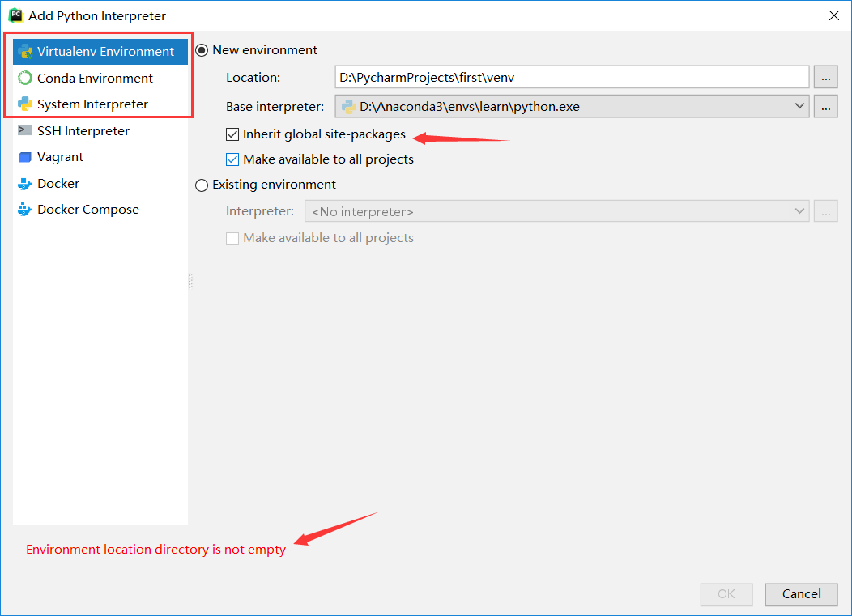Screen dimensions: 852x616
Task: Select the Conda Environment entry
Action: 100,79
